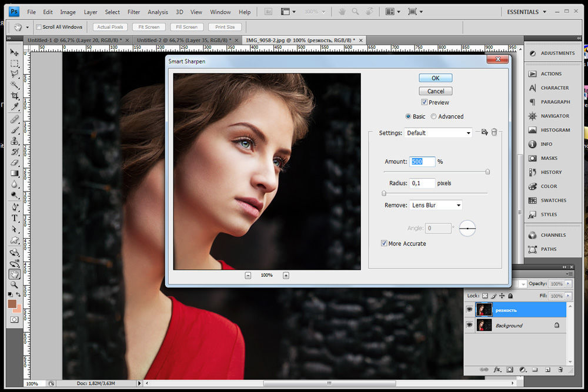Image resolution: width=588 pixels, height=392 pixels.
Task: Select the Eraser tool
Action: point(14,163)
